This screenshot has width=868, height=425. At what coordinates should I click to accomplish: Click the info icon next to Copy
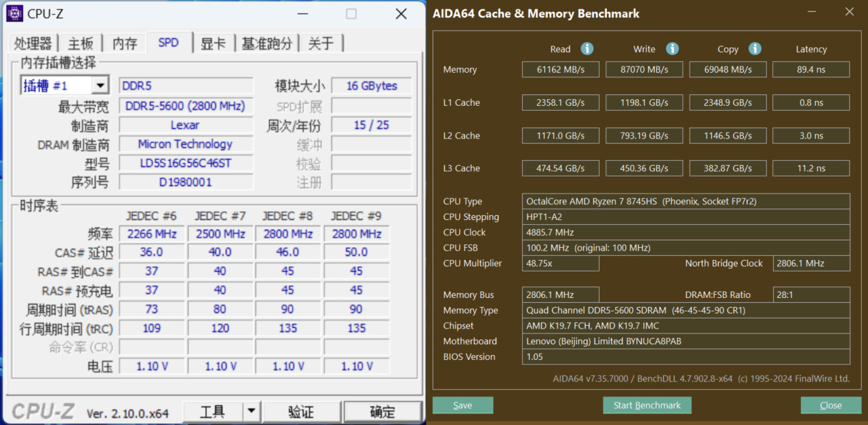(x=755, y=49)
